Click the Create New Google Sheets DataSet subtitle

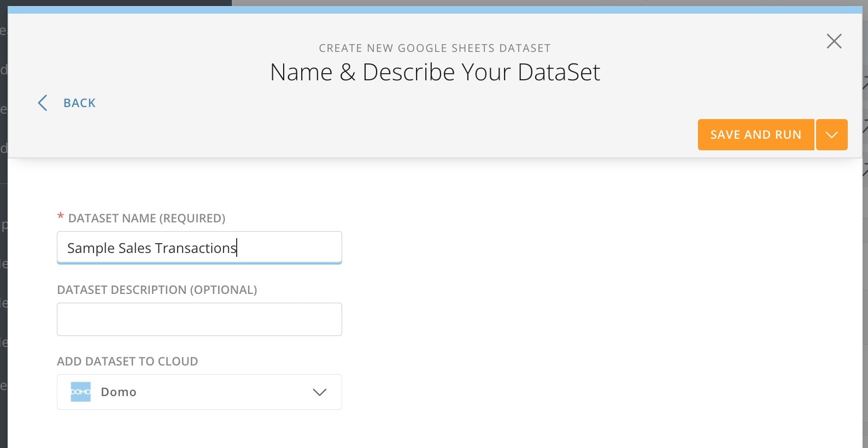click(435, 48)
